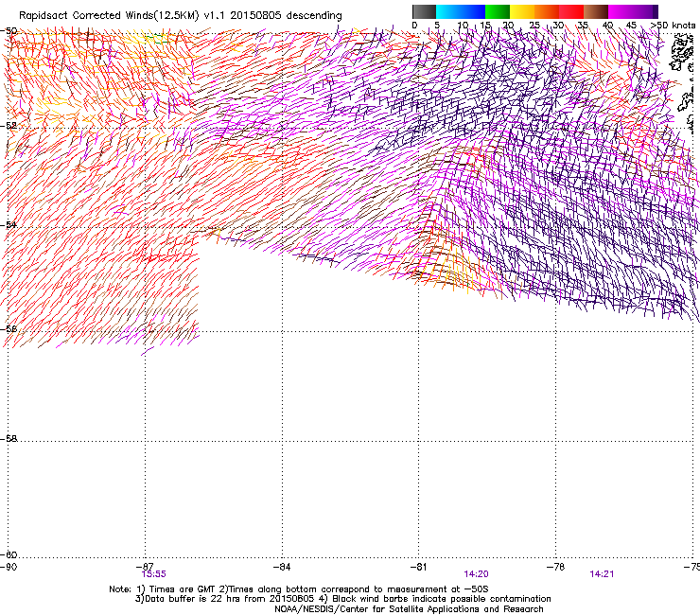Click the plot title "Rapidscat Corrected Winds(12.5KM)"
Image resolution: width=700 pixels, height=615 pixels.
[109, 16]
